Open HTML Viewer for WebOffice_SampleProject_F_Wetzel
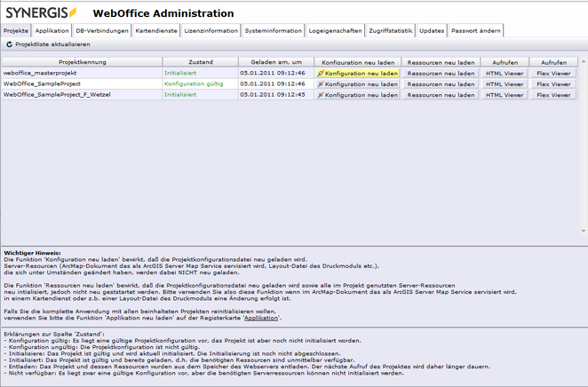This screenshot has width=588, height=387. point(505,94)
